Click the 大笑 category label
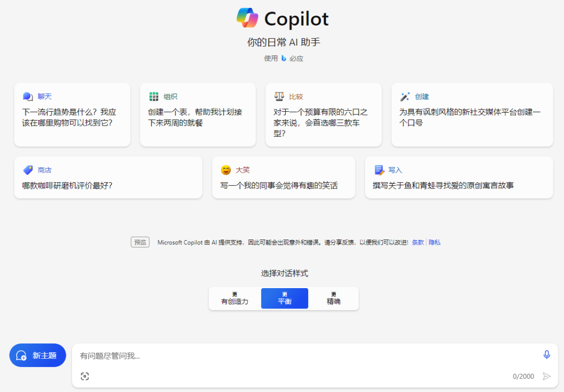The height and width of the screenshot is (392, 564). coord(243,170)
